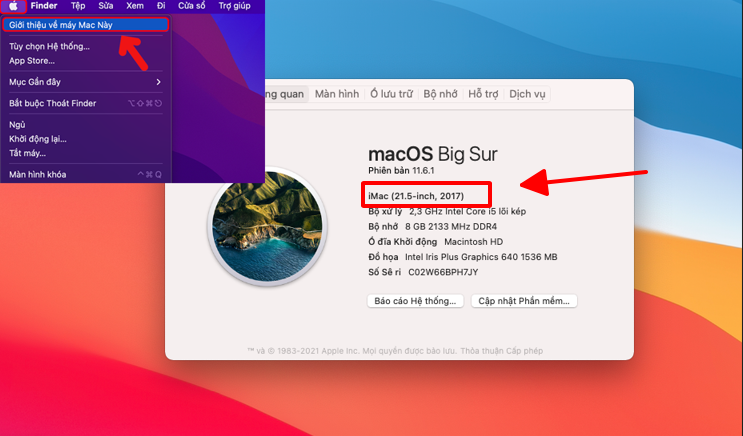Choose "Ngủ" to sleep the Mac

(x=17, y=125)
